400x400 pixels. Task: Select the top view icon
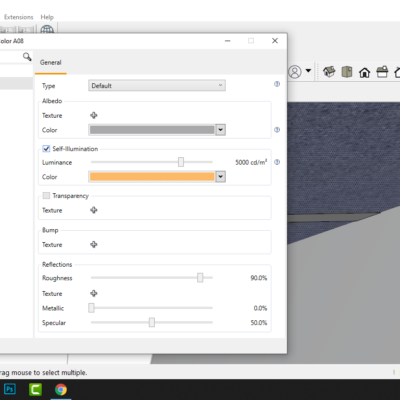point(347,72)
